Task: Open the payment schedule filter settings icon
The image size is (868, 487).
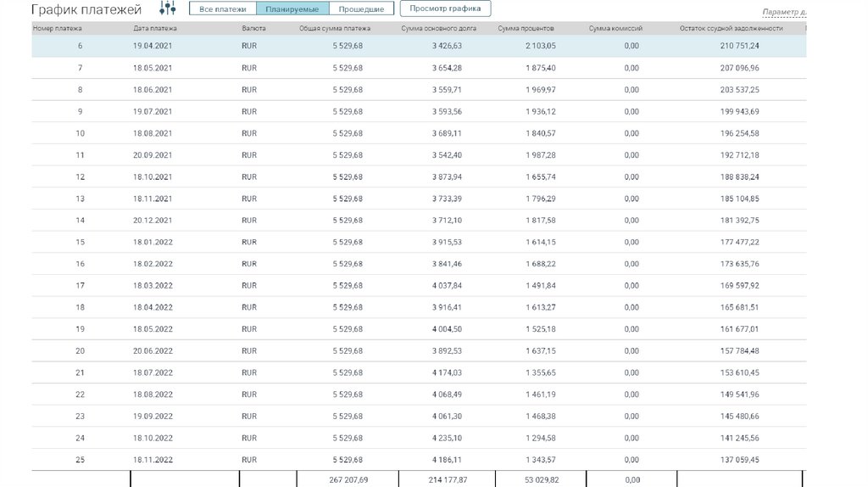Action: click(x=168, y=8)
